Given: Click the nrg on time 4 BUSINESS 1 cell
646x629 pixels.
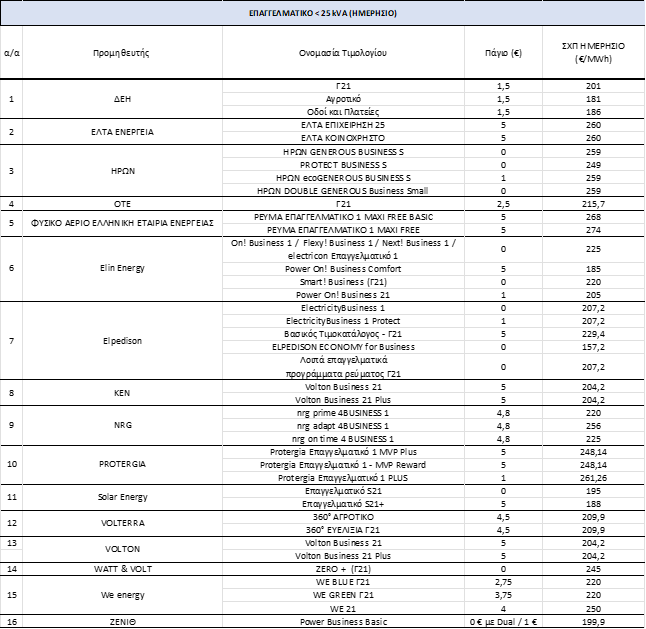Looking at the screenshot, I should click(343, 439).
